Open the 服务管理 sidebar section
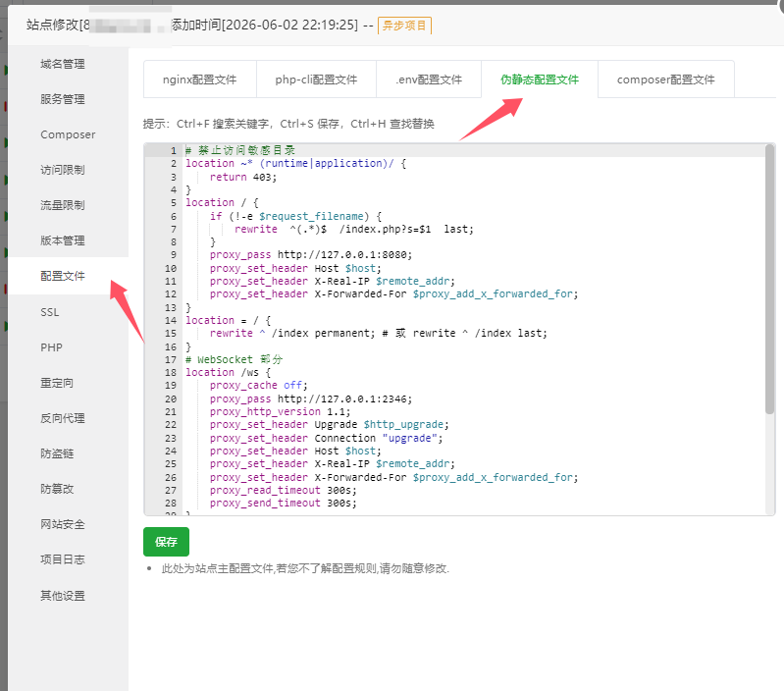 (63, 99)
